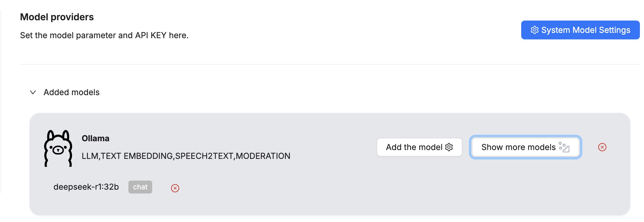Screen dimensions: 644x222
Task: Click the LLM, TEXT EMBEDDING capability tags line
Action: click(x=186, y=156)
